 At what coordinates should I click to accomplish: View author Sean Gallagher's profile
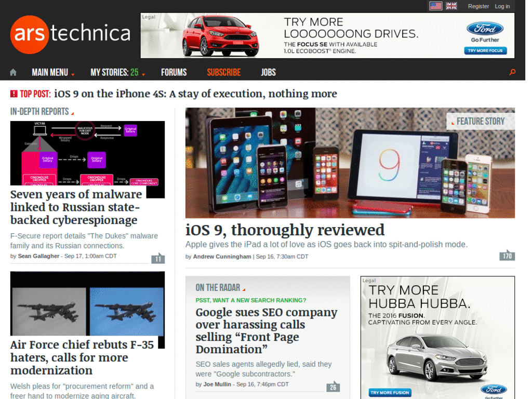[38, 256]
